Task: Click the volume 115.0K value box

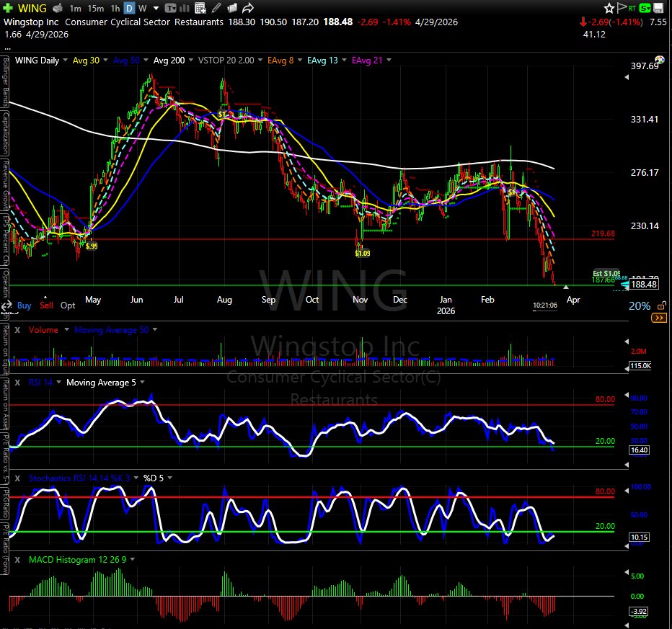Action: 640,366
